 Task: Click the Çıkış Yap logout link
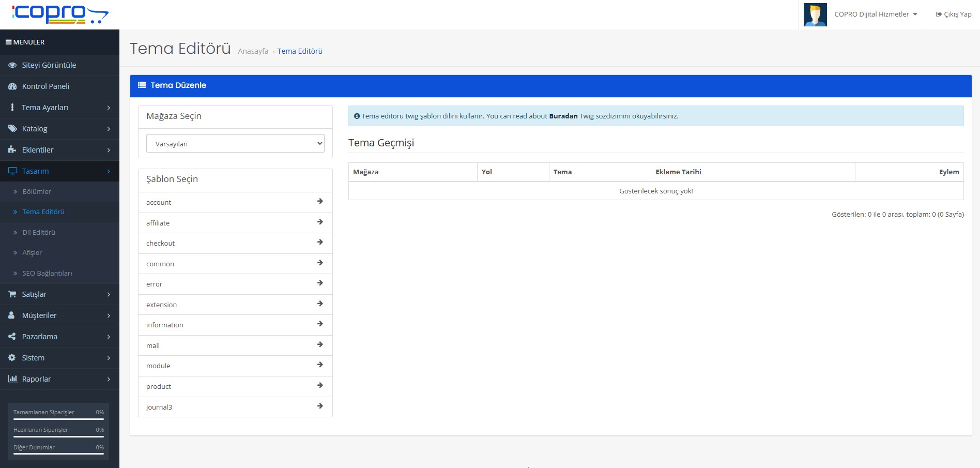[x=954, y=14]
